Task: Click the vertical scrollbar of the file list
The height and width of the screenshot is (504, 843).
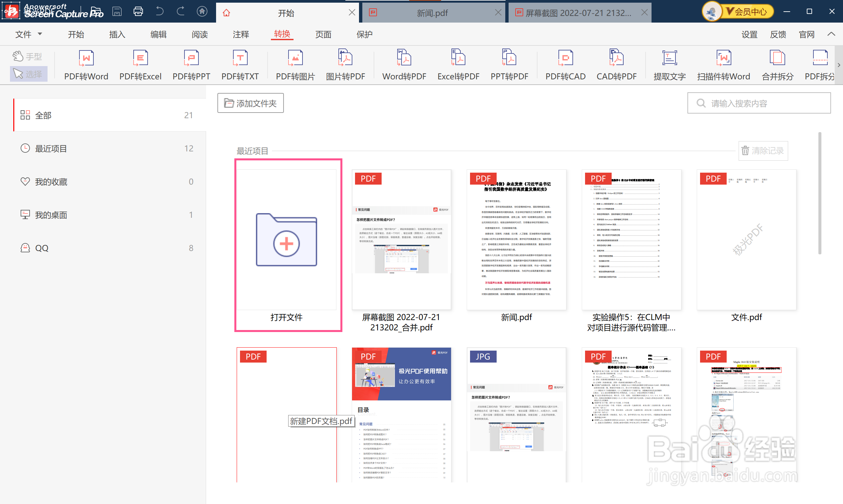Action: click(x=819, y=194)
